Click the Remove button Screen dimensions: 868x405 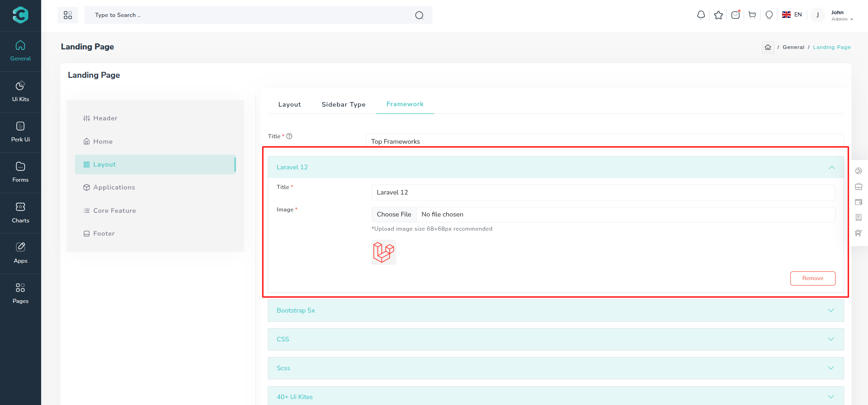[812, 278]
